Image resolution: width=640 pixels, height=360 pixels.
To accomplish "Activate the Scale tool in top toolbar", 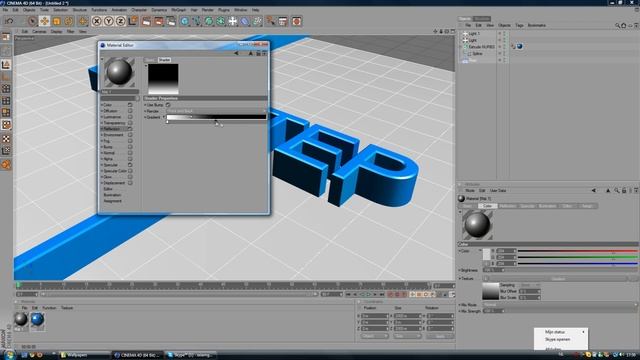I will (56, 21).
